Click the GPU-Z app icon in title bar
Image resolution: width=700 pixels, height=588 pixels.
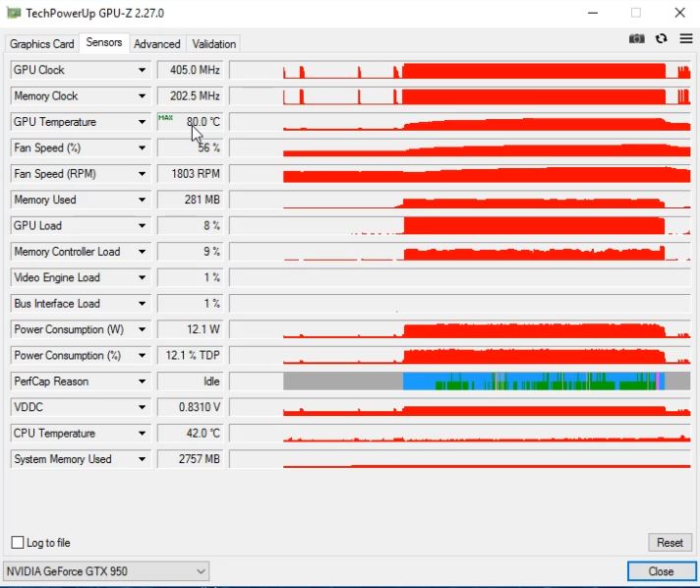click(x=14, y=13)
